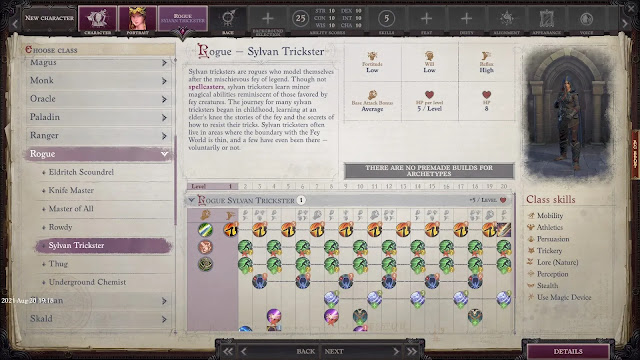Collapse the Rogue class chevron
The width and height of the screenshot is (640, 360).
click(164, 154)
